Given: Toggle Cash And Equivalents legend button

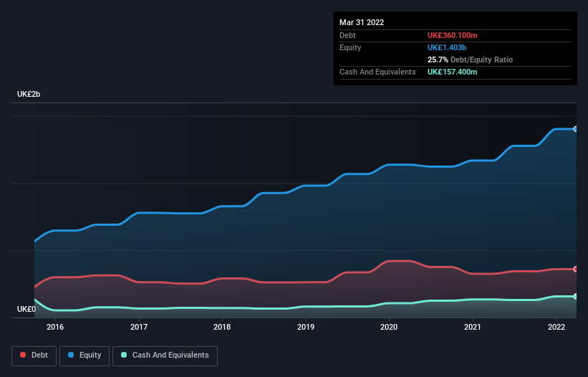Looking at the screenshot, I should click(165, 355).
